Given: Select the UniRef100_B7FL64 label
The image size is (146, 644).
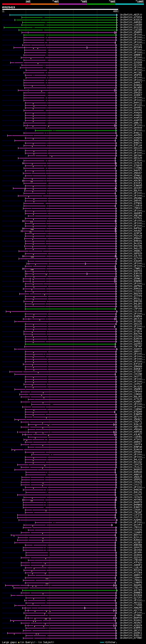Looking at the screenshot, I should [x=131, y=145].
